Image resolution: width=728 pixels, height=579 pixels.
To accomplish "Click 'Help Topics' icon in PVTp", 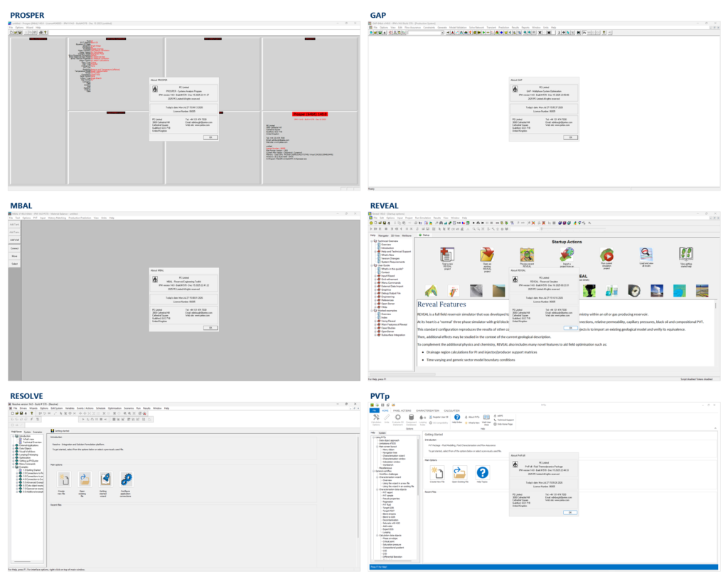I will click(x=483, y=472).
